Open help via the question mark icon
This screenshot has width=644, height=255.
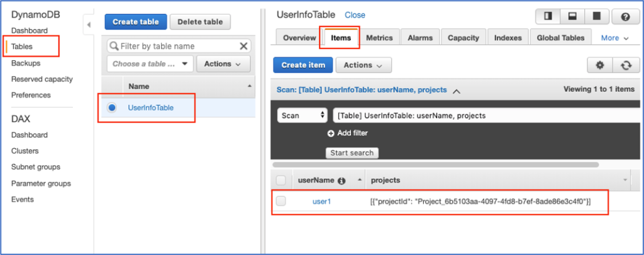pyautogui.click(x=625, y=17)
